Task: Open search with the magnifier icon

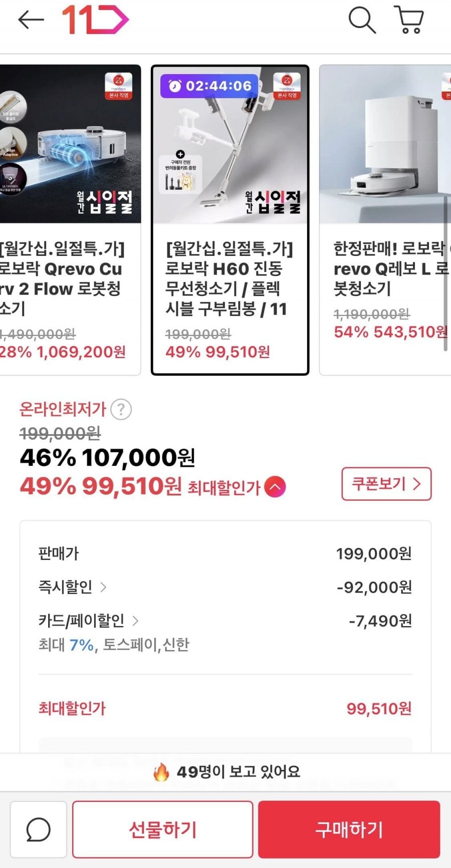Action: tap(361, 20)
